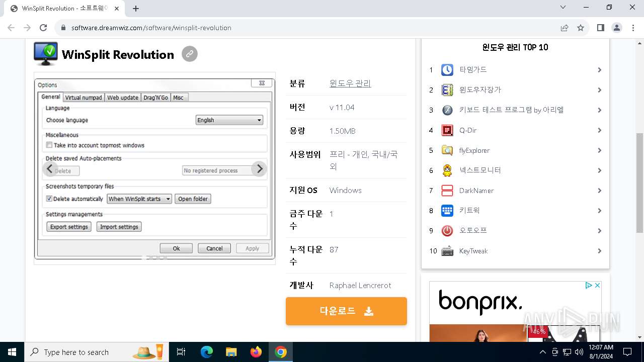Screen dimensions: 644x362
Task: Close the bonprix ad with X icon
Action: click(597, 285)
